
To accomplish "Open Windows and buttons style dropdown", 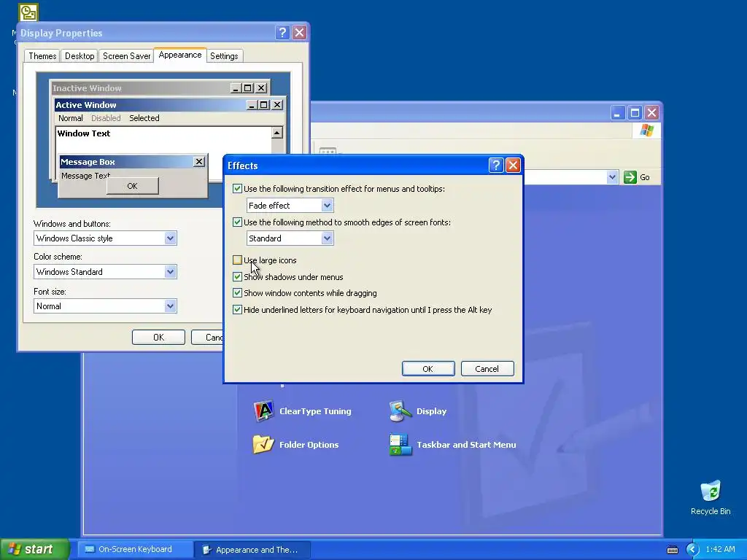I will pyautogui.click(x=105, y=238).
